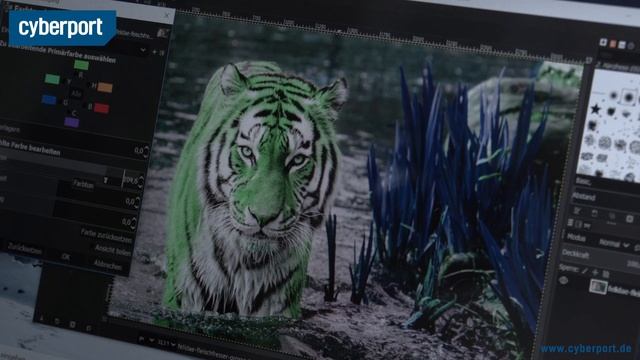640x360 pixels.
Task: Select the orange primary color swatch
Action: pyautogui.click(x=105, y=87)
